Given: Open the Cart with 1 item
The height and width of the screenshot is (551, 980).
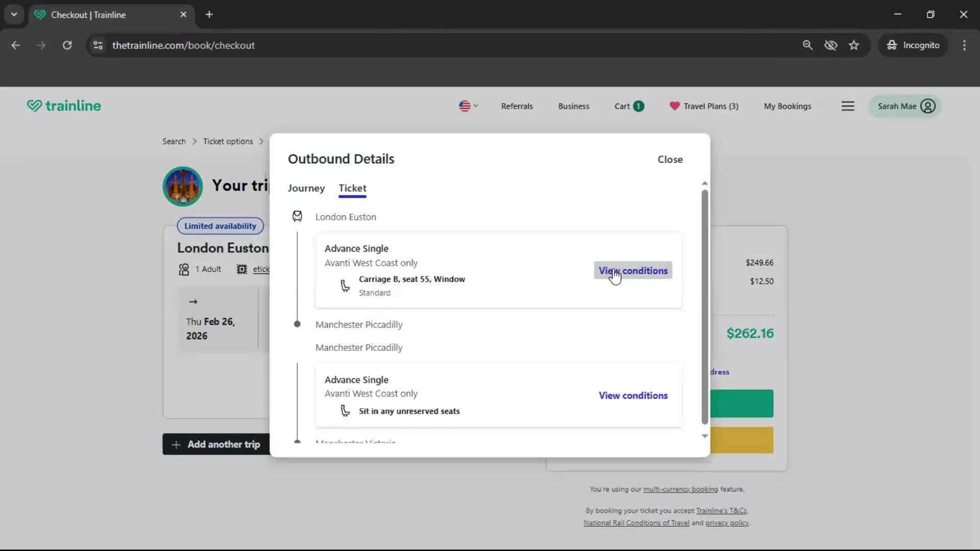Looking at the screenshot, I should (628, 106).
